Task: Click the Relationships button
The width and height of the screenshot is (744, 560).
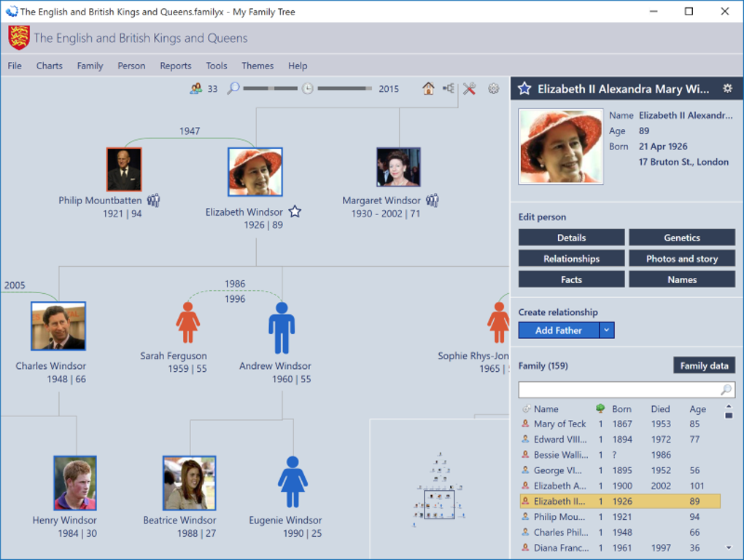Action: coord(571,258)
